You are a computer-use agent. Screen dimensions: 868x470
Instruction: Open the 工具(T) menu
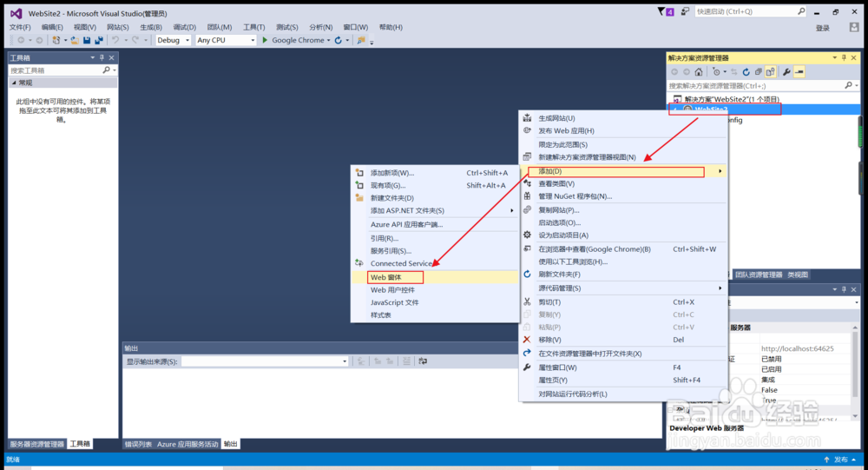coord(254,27)
